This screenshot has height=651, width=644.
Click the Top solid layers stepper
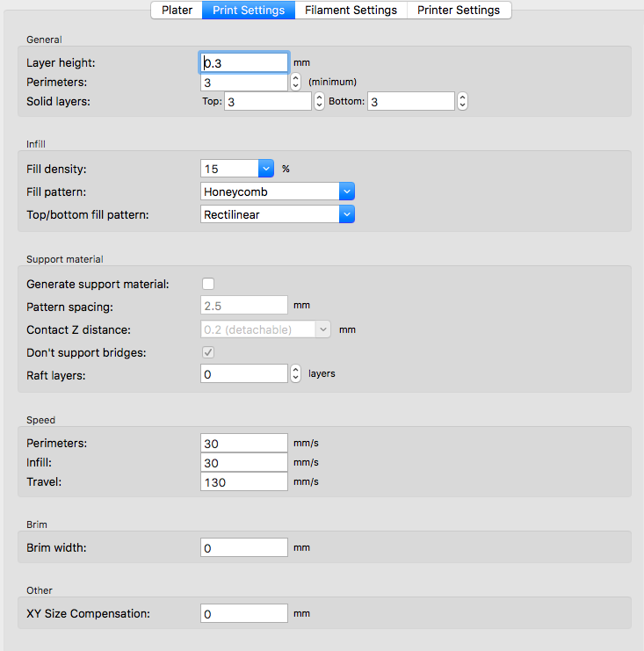coord(319,102)
